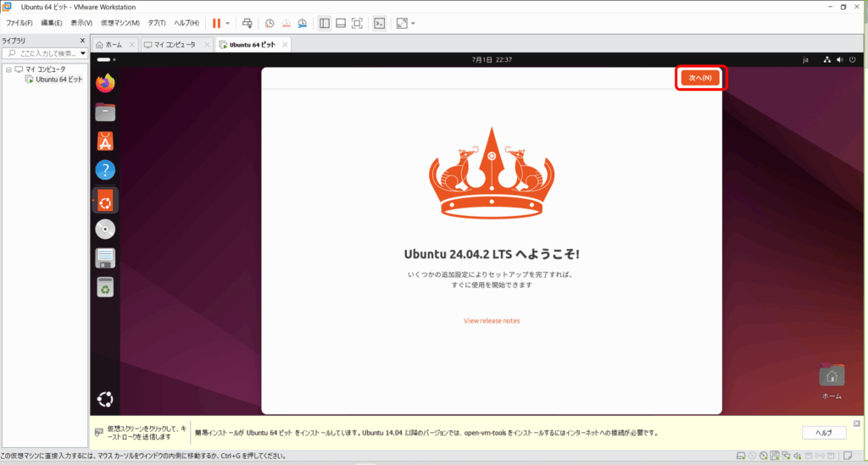The height and width of the screenshot is (465, 868).
Task: Open the Files app in the dock
Action: [x=105, y=113]
